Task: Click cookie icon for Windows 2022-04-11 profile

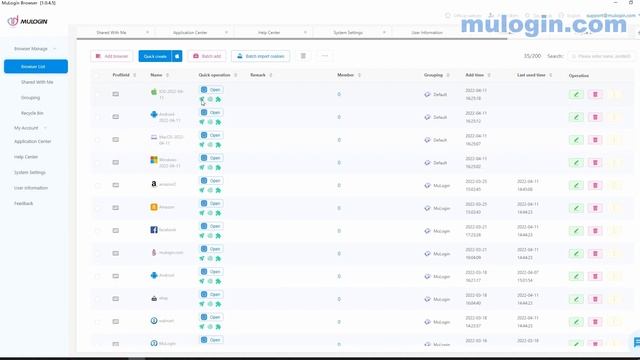Action: coord(210,167)
